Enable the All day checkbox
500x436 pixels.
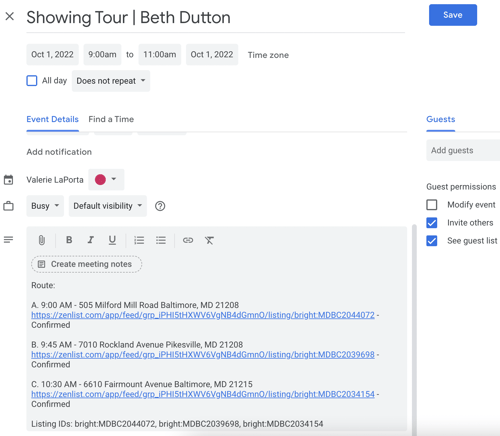tap(32, 81)
